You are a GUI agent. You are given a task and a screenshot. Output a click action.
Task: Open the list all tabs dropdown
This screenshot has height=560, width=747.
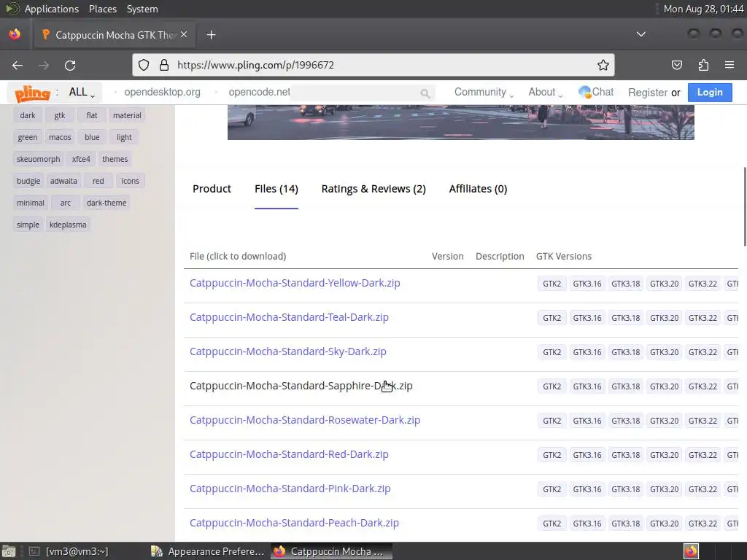point(641,34)
